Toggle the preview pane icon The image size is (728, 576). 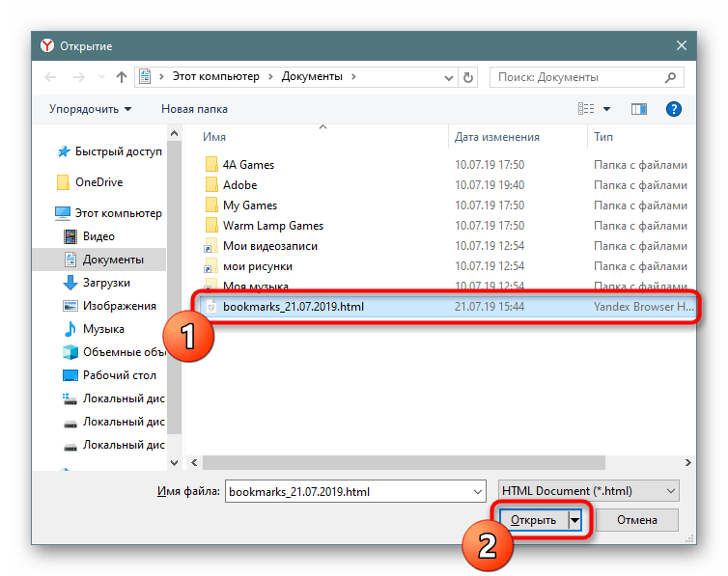click(639, 109)
